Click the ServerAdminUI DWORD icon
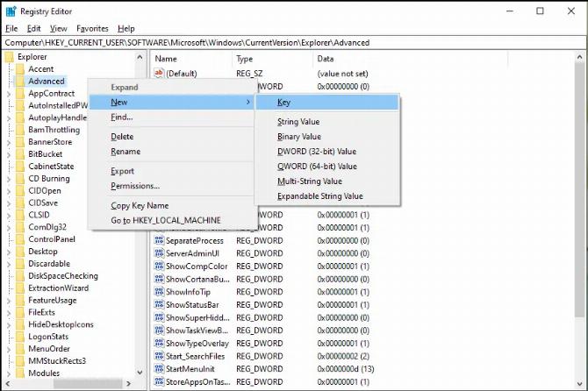The width and height of the screenshot is (588, 391). pos(159,252)
